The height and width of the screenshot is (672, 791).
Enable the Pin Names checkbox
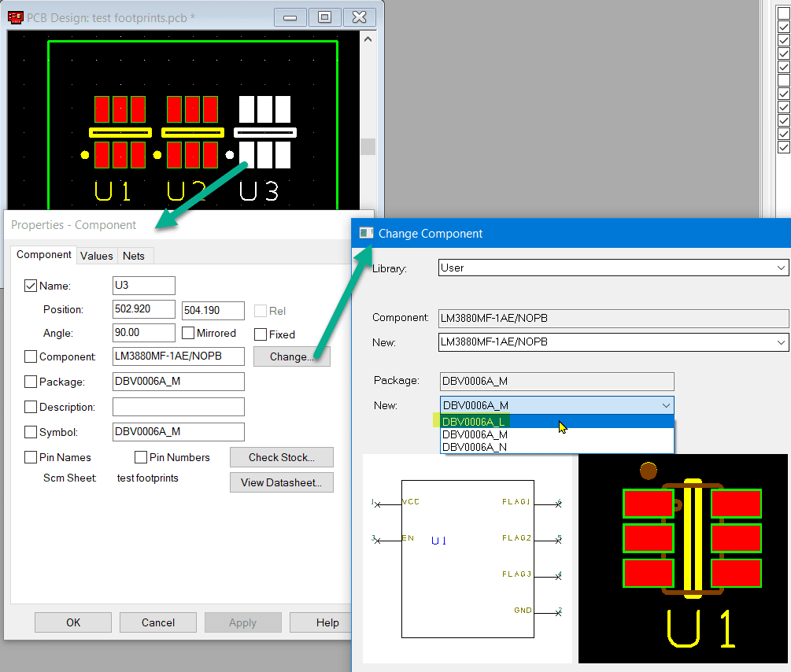click(x=31, y=458)
